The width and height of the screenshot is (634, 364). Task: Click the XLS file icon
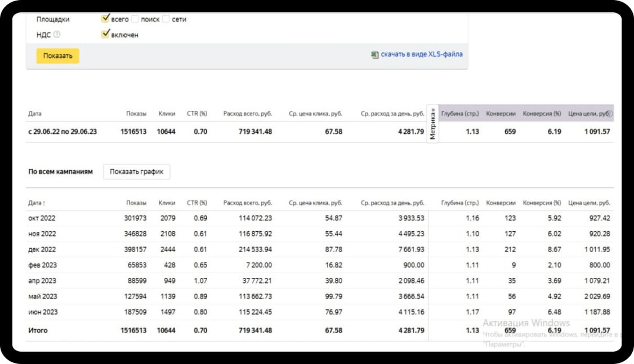pos(374,55)
